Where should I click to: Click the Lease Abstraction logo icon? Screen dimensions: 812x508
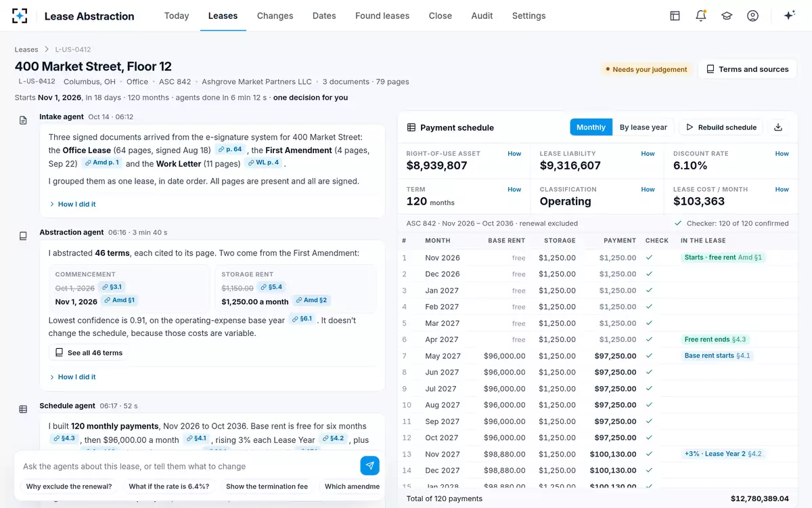pos(20,16)
